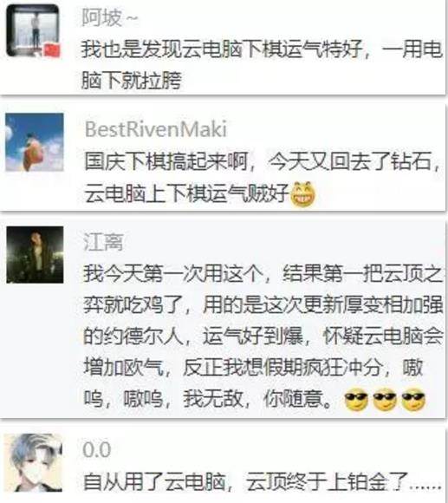Open 阿坡~ user avatar
Image resolution: width=448 pixels, height=503 pixels.
click(33, 31)
